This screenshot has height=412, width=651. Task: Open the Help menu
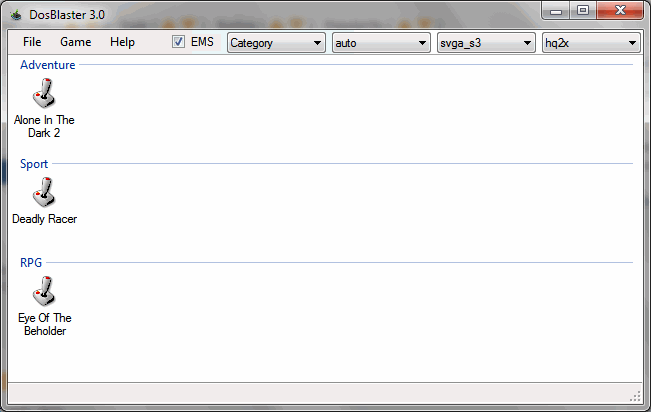(x=122, y=42)
